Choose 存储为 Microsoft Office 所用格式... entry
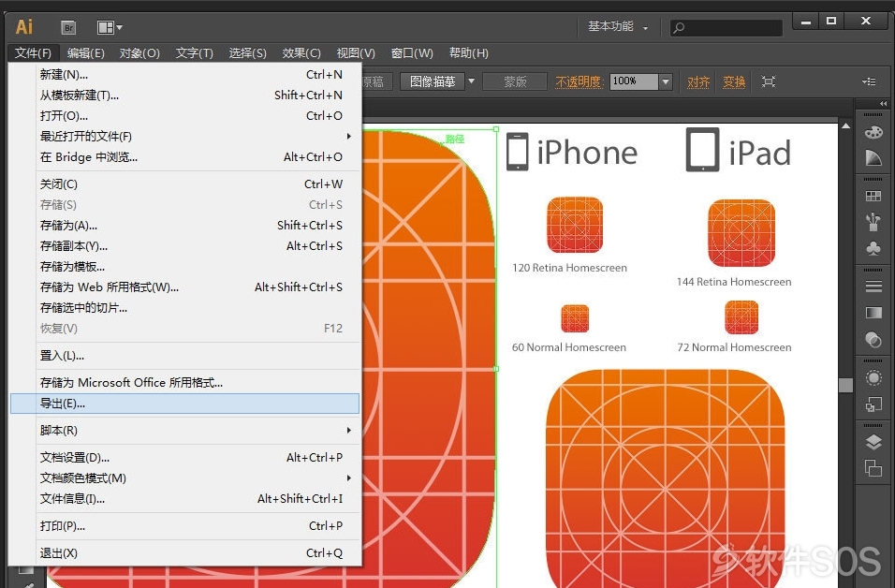Viewport: 895px width, 588px height. pos(185,383)
